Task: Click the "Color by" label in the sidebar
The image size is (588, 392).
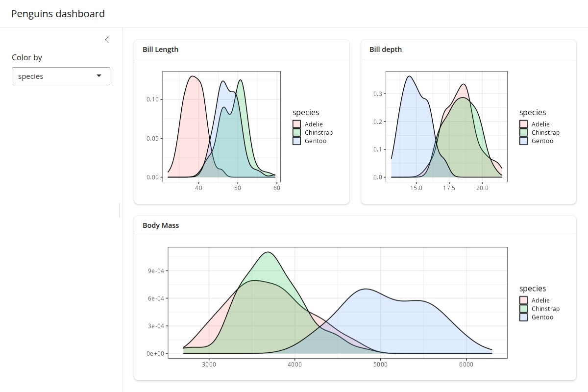Action: (x=27, y=57)
